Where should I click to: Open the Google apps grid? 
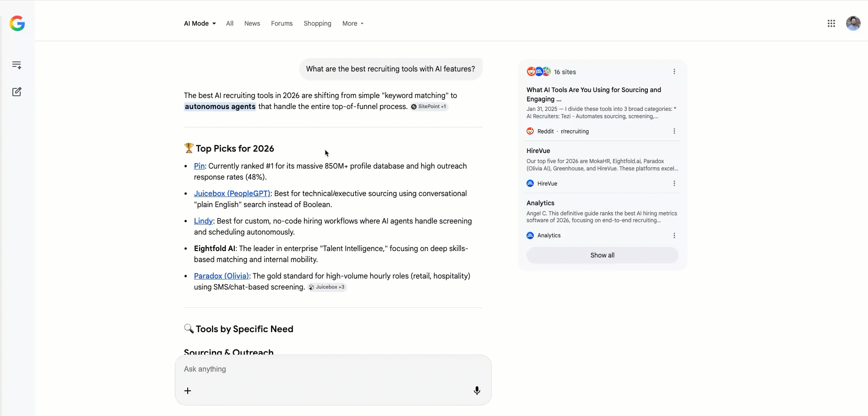(x=831, y=23)
